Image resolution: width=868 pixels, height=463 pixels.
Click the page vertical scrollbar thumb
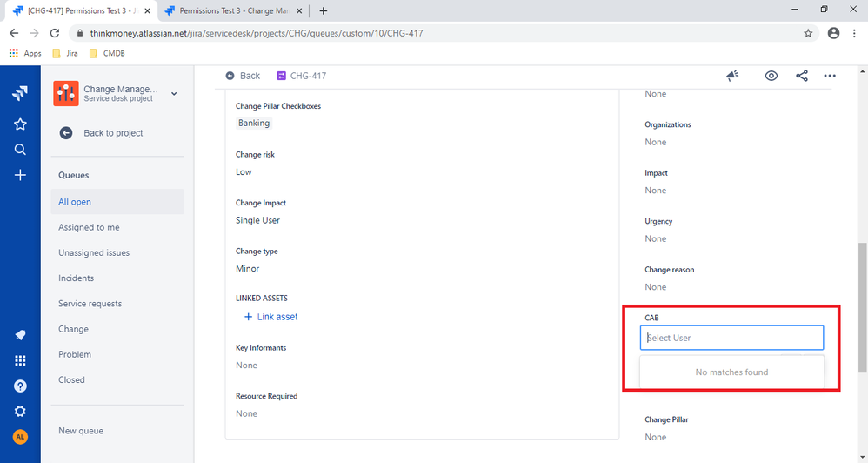pos(863,307)
